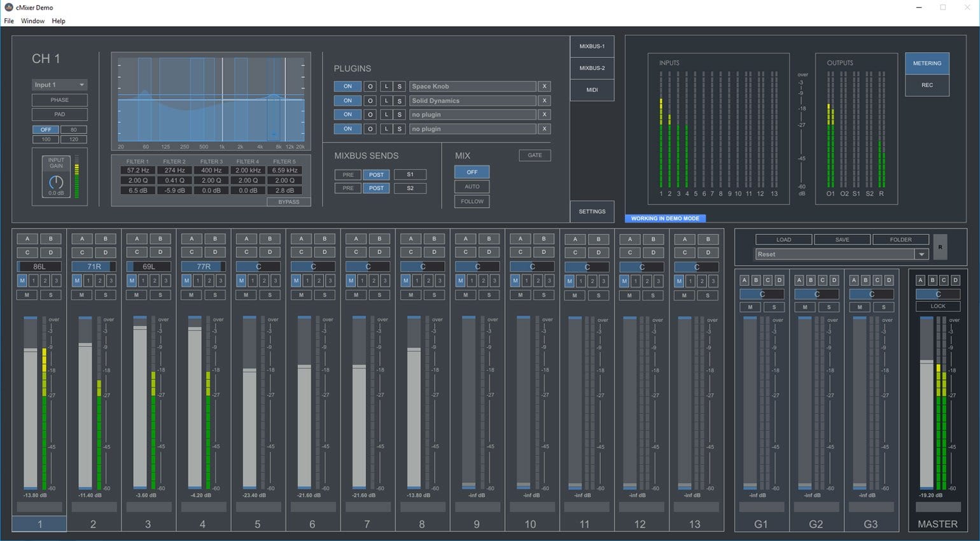Screen dimensions: 980x541
Task: Assign channel 12 to mixbus 2 button
Action: pos(647,281)
